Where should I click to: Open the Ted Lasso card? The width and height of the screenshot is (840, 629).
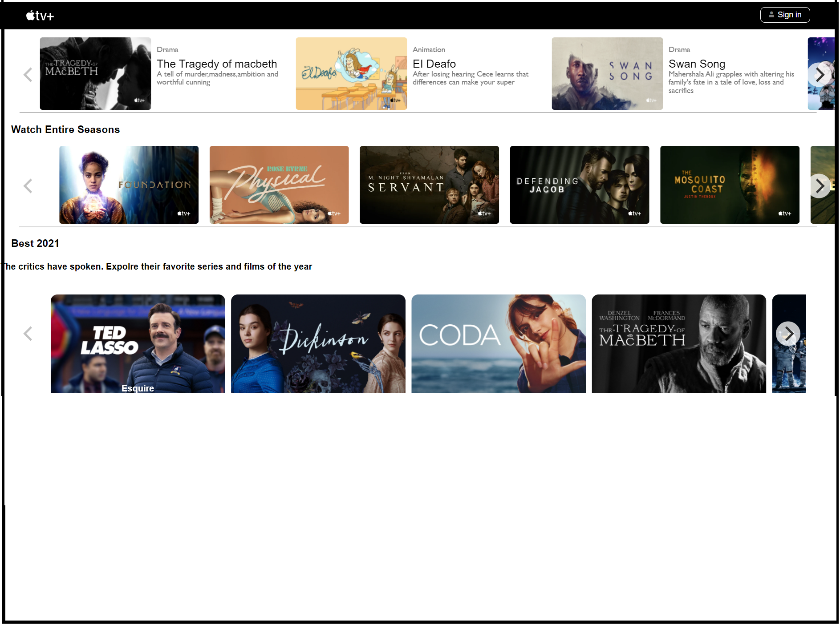coord(138,343)
